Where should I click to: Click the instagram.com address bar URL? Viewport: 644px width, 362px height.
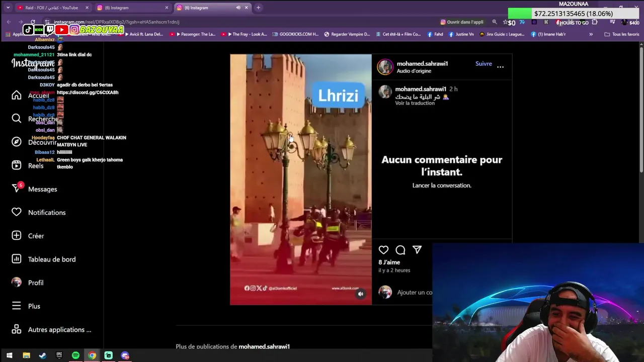click(116, 22)
